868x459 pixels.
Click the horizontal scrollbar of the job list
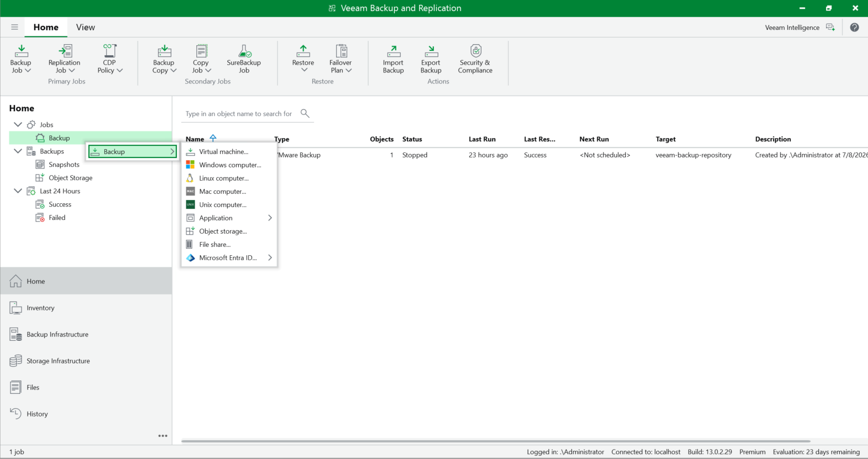[496, 441]
